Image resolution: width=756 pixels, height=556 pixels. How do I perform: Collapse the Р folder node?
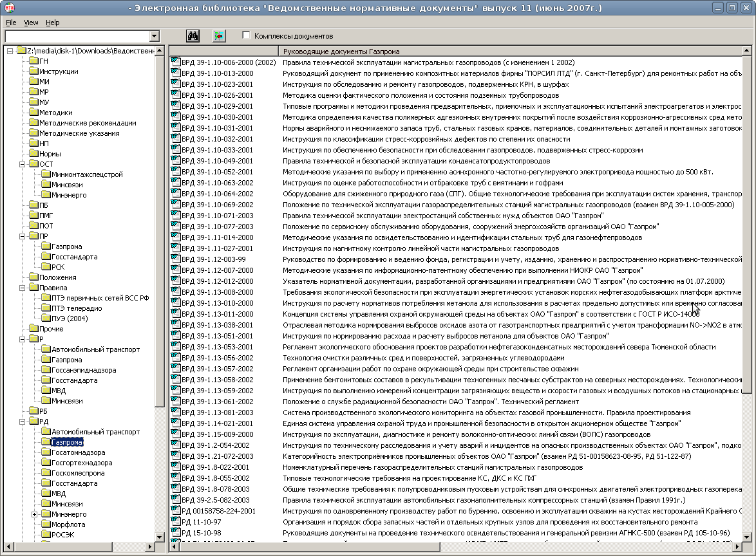click(x=22, y=339)
